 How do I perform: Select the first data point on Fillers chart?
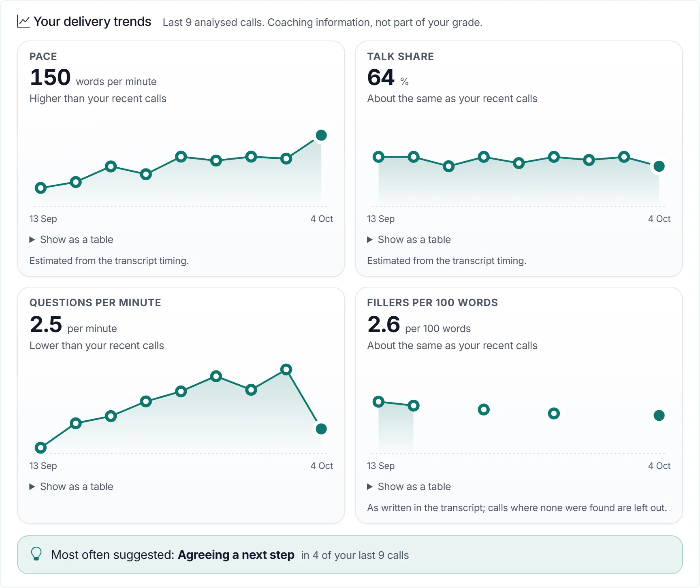pos(378,402)
